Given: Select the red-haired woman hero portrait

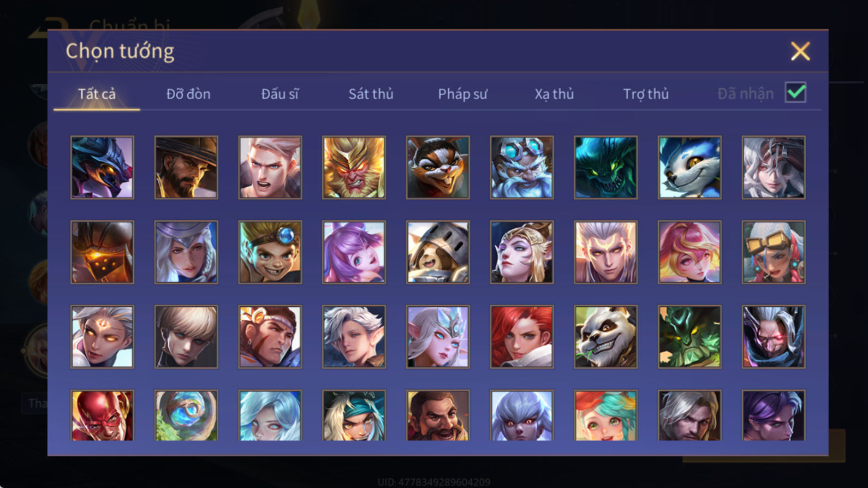Looking at the screenshot, I should tap(522, 336).
